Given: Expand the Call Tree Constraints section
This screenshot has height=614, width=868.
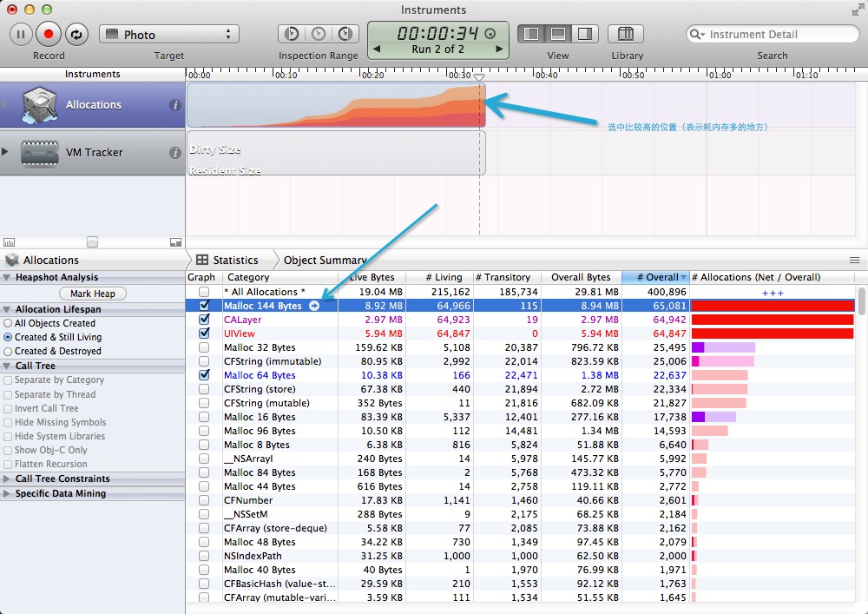Looking at the screenshot, I should pyautogui.click(x=7, y=479).
